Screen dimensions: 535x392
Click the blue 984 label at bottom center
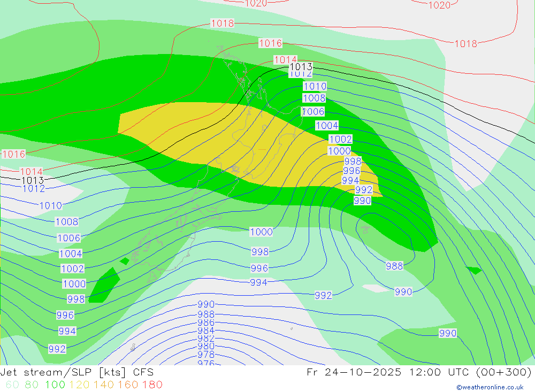[206, 330]
